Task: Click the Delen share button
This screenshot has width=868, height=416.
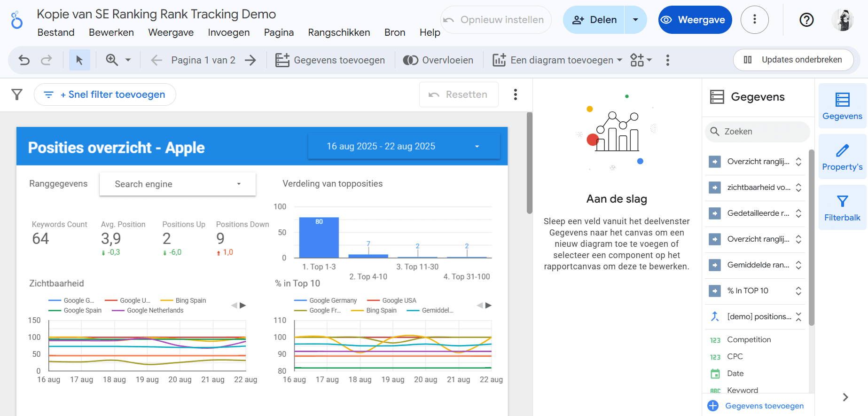Action: pyautogui.click(x=594, y=20)
